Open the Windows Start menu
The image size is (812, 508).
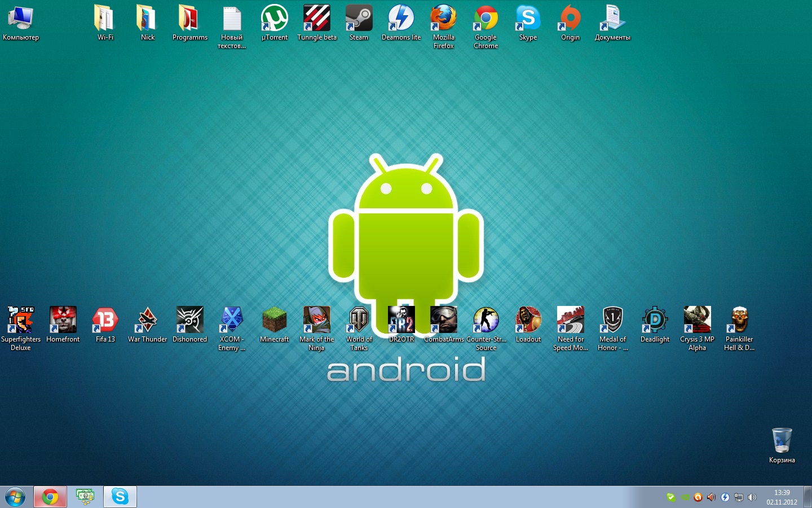15,497
